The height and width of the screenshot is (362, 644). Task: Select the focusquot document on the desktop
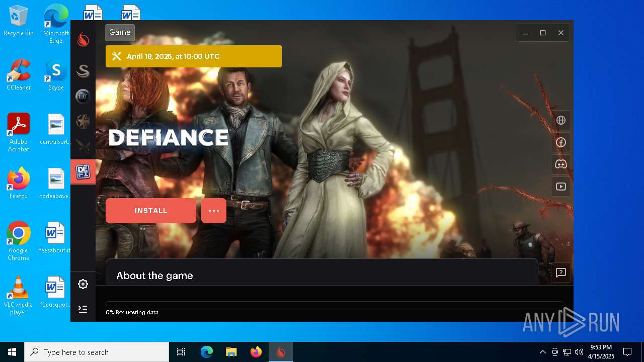click(x=56, y=292)
